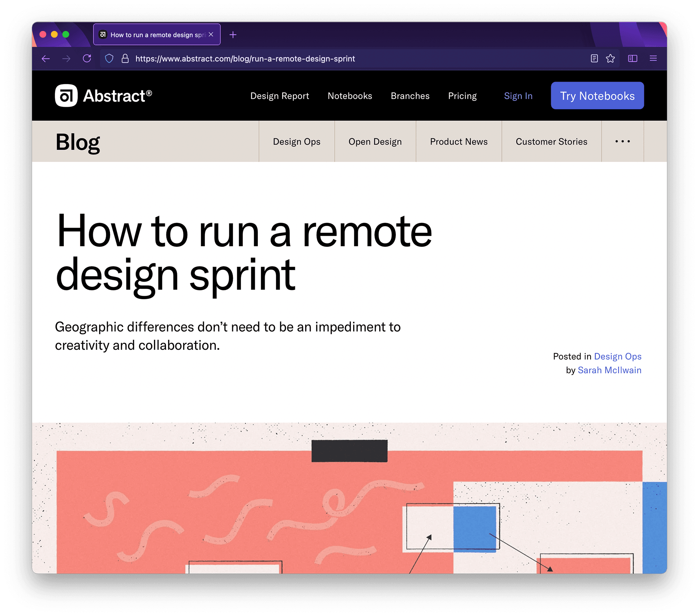Open Pricing in the top navigation
Image resolution: width=699 pixels, height=616 pixels.
point(462,96)
